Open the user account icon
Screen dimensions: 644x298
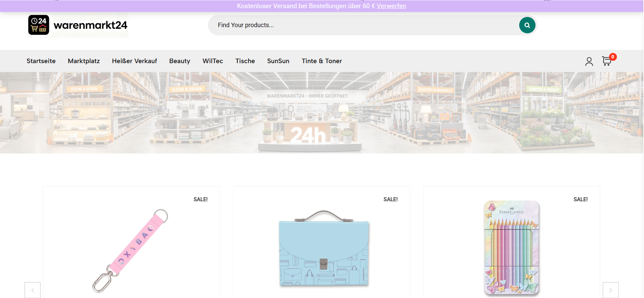589,61
